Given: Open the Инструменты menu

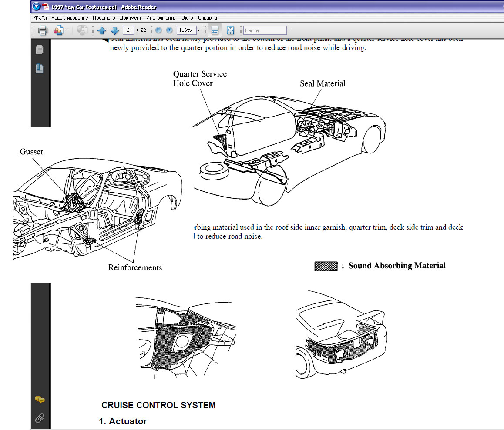Looking at the screenshot, I should pyautogui.click(x=161, y=18).
